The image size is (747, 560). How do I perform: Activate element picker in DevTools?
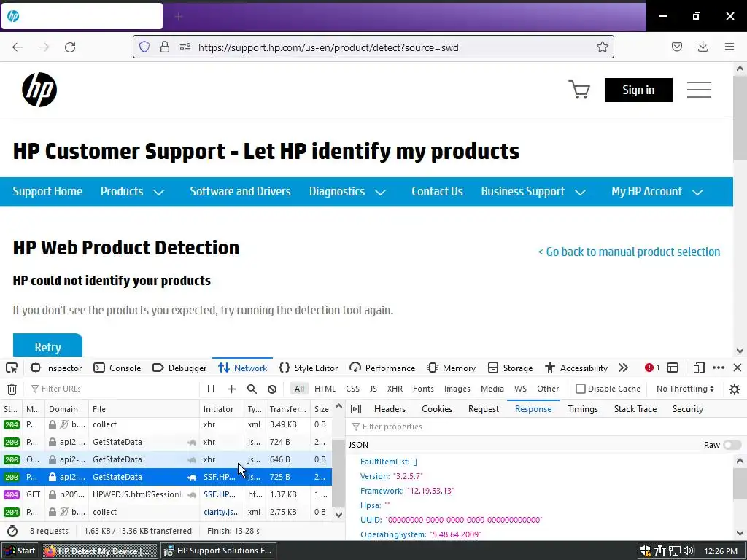click(x=12, y=368)
